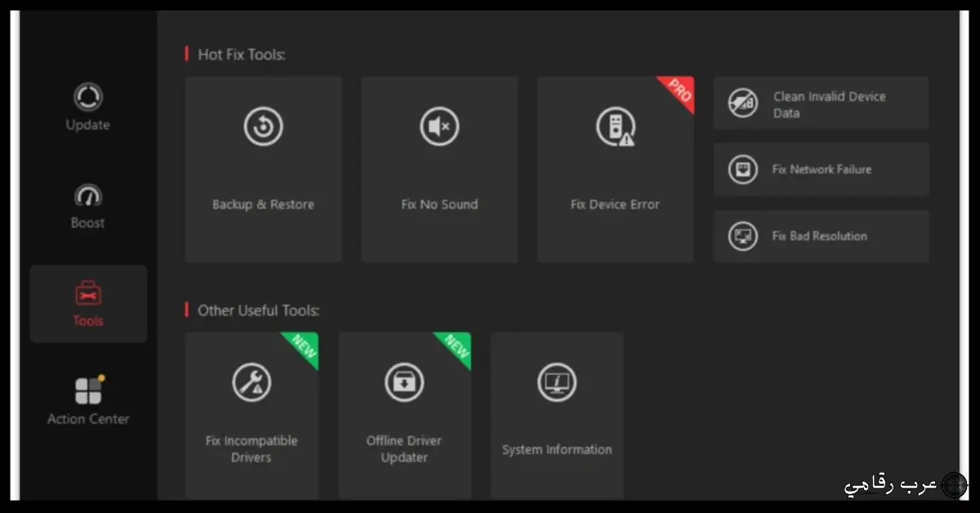The width and height of the screenshot is (980, 513).
Task: Click the monitor info icon for System Information
Action: point(556,381)
